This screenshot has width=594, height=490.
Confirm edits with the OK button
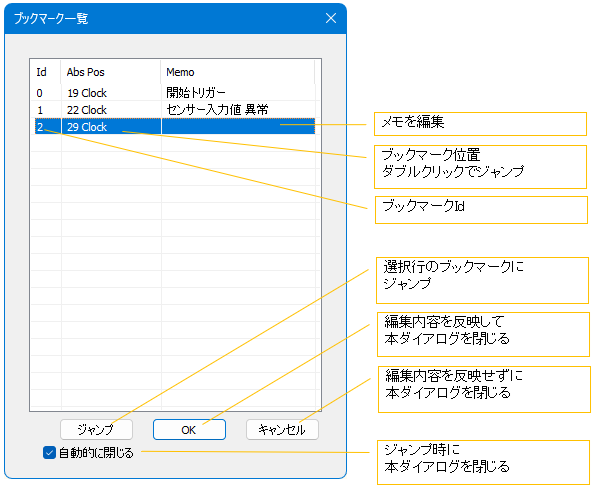point(189,429)
